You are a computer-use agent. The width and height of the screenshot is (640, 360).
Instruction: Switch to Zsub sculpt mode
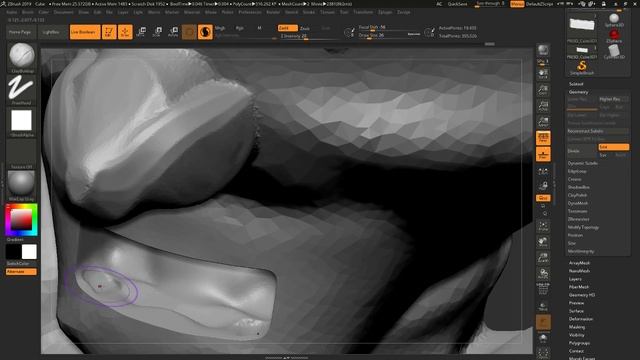(305, 29)
